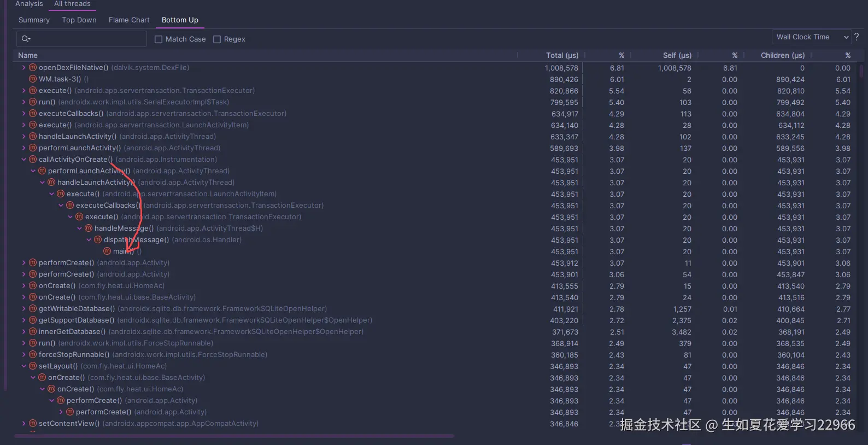
Task: Expand the setContentView() row
Action: tap(24, 424)
